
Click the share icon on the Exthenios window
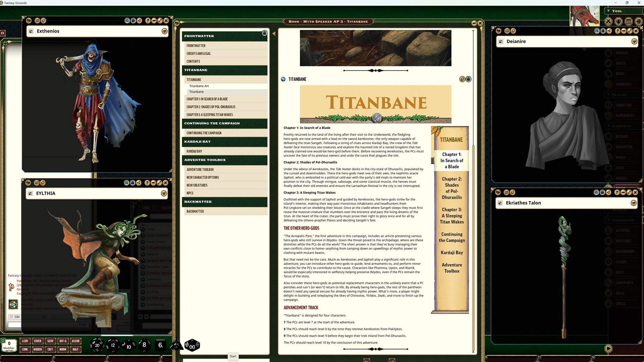(x=140, y=20)
